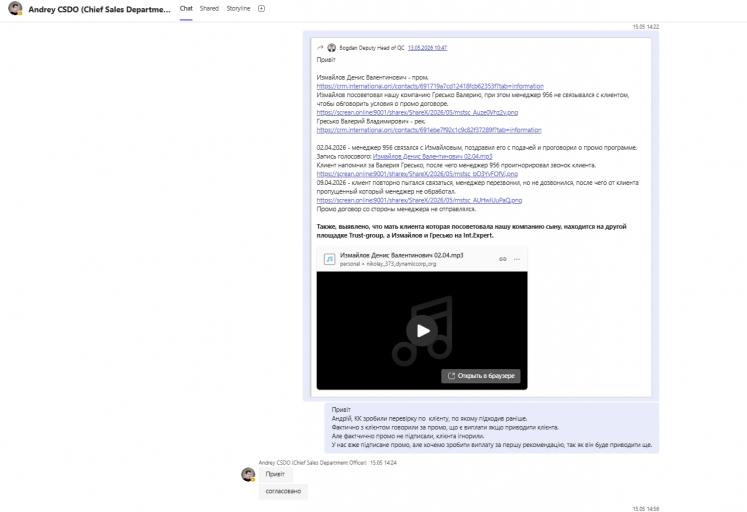Click the line Гресько Валерий Владимирович - рек.

coord(371,121)
